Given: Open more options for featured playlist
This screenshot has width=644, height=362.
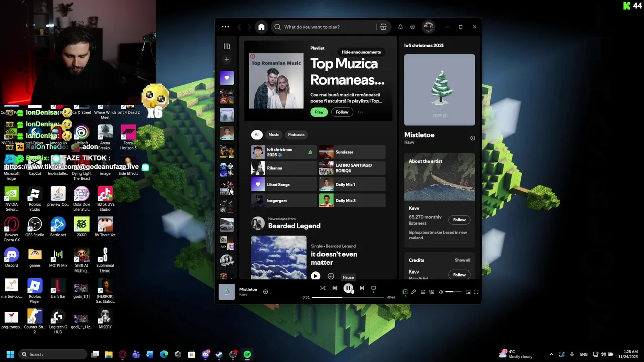Looking at the screenshot, I should click(x=360, y=112).
